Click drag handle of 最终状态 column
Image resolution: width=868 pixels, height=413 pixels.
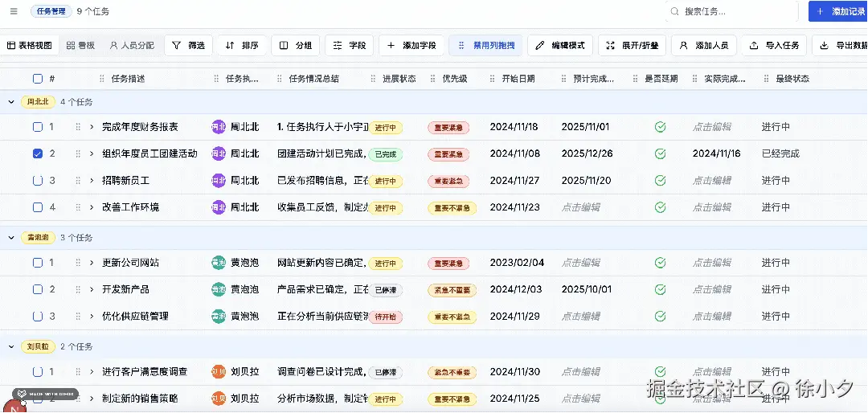[766, 79]
